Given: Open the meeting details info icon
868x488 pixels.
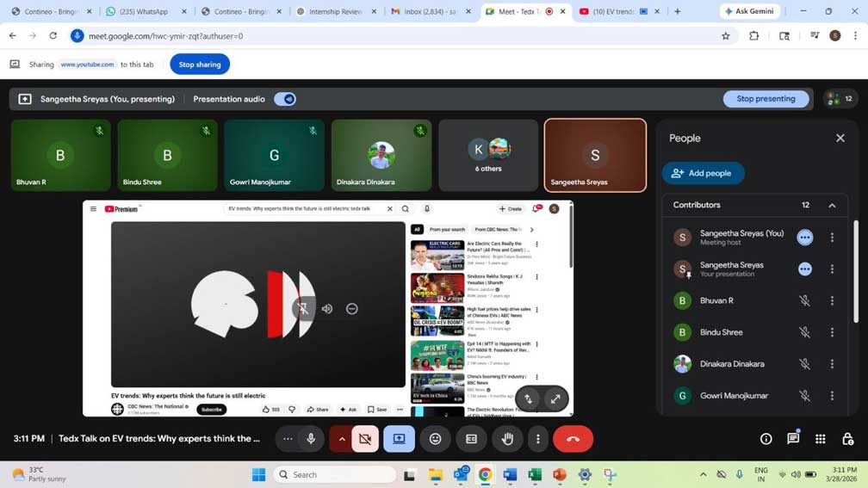Looking at the screenshot, I should point(766,439).
